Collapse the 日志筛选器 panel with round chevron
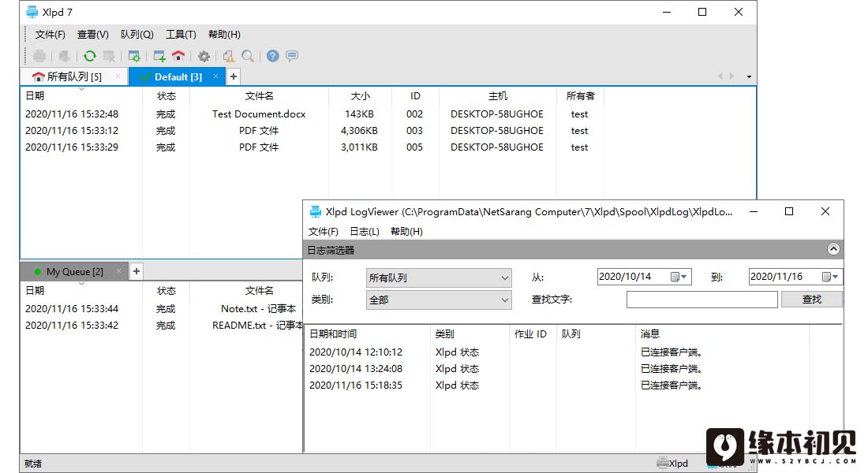The width and height of the screenshot is (868, 473). pos(833,249)
